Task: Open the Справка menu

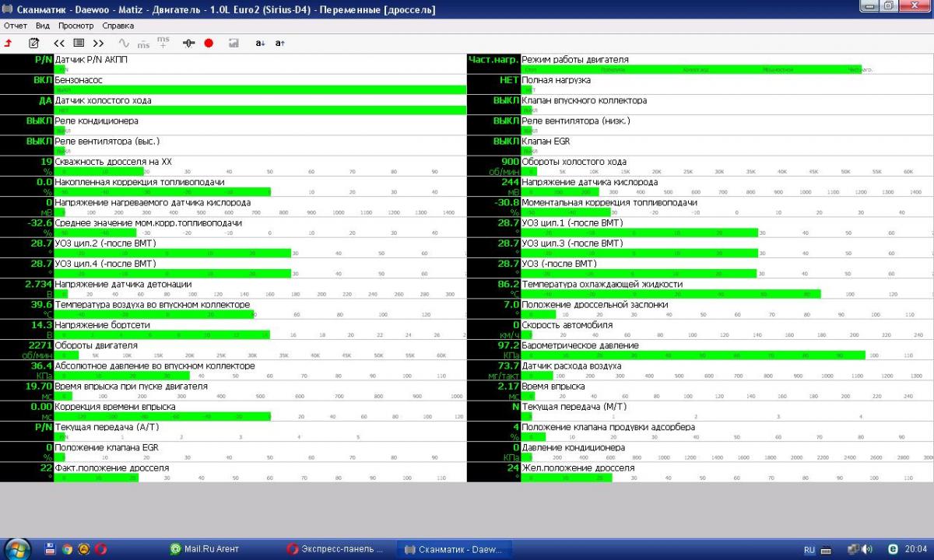Action: tap(118, 26)
